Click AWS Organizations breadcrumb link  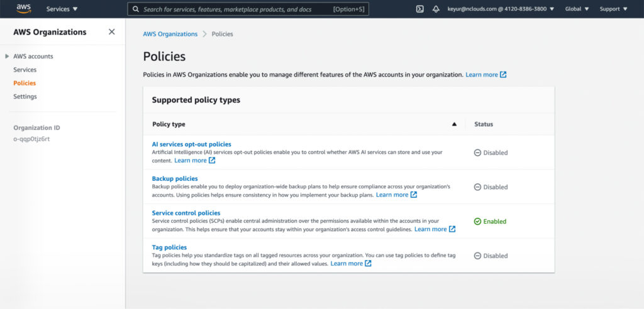[x=170, y=34]
